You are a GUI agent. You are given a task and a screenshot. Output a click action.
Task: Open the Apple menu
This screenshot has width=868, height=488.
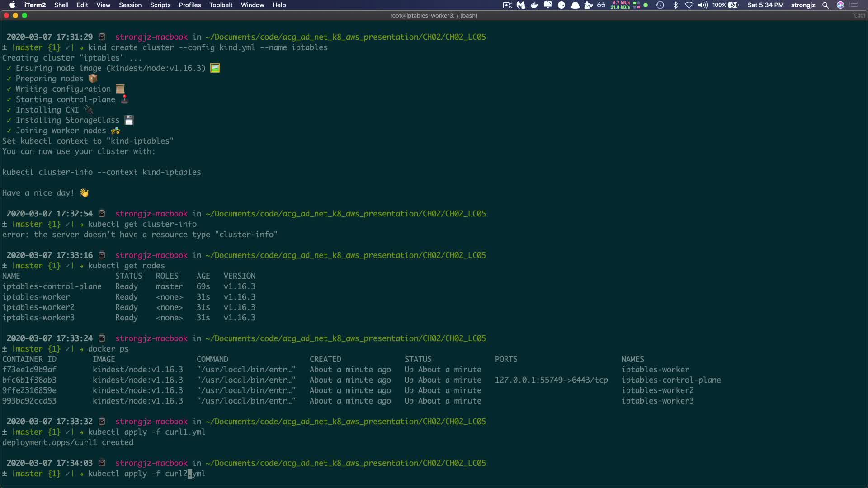(12, 5)
